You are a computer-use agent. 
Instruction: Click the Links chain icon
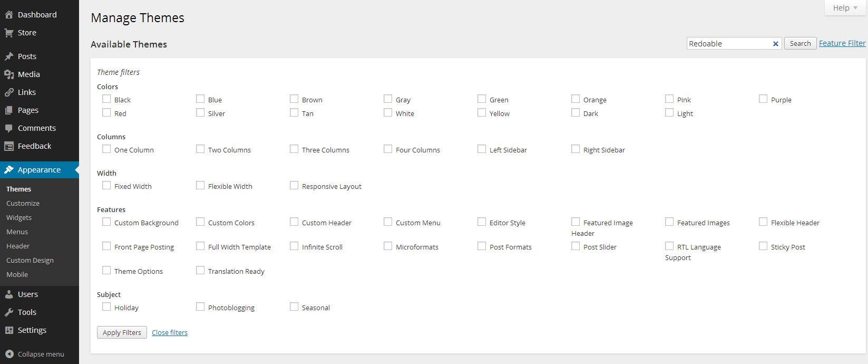pyautogui.click(x=9, y=92)
